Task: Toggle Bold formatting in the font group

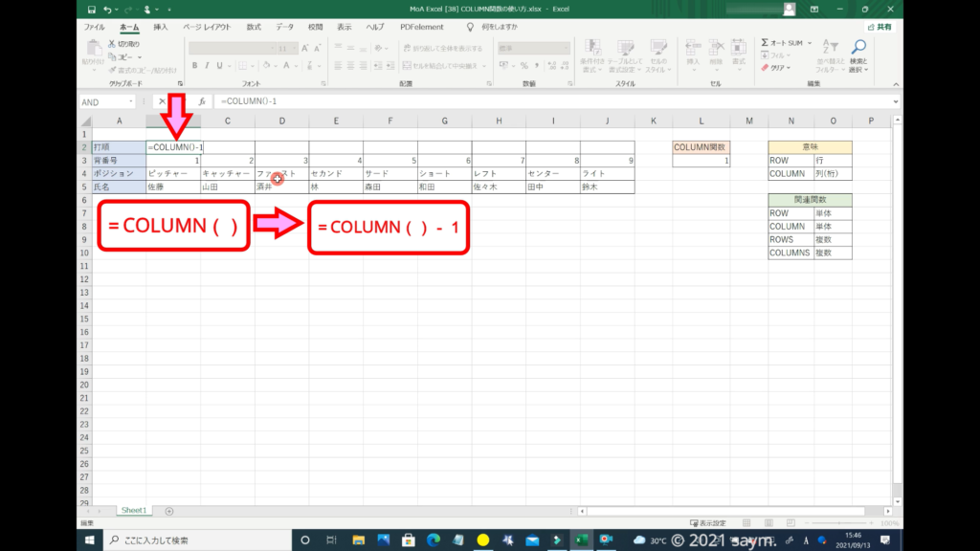Action: pos(194,66)
